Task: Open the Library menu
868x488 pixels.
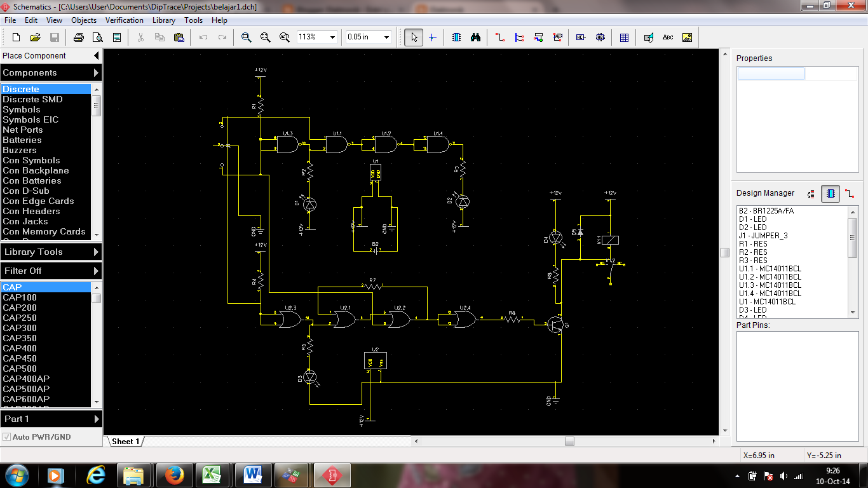Action: click(163, 20)
